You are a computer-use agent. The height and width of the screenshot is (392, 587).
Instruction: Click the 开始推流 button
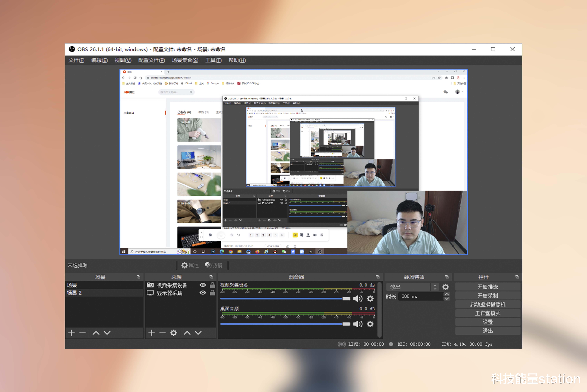coord(488,287)
